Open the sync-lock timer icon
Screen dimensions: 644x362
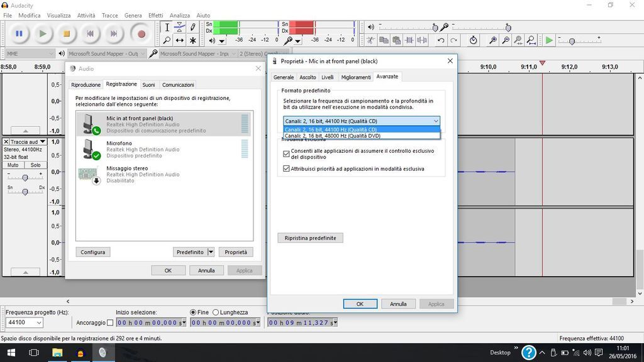coord(473,40)
